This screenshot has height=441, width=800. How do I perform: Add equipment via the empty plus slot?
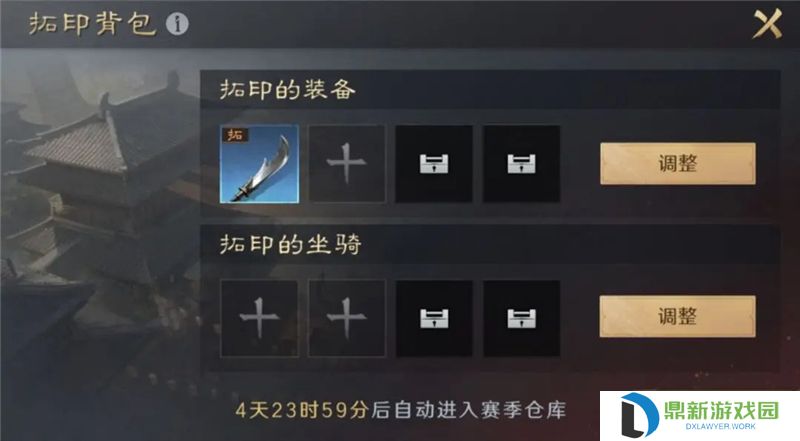click(347, 164)
